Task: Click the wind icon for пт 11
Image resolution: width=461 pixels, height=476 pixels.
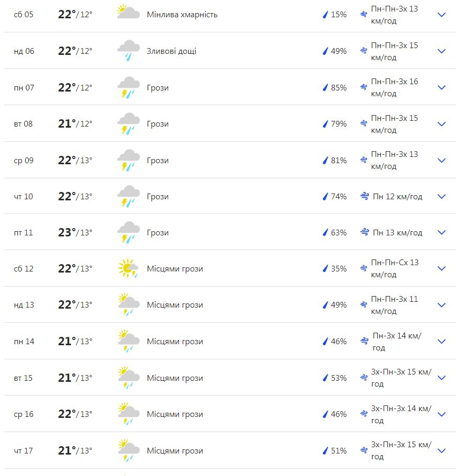Action: coord(364,233)
